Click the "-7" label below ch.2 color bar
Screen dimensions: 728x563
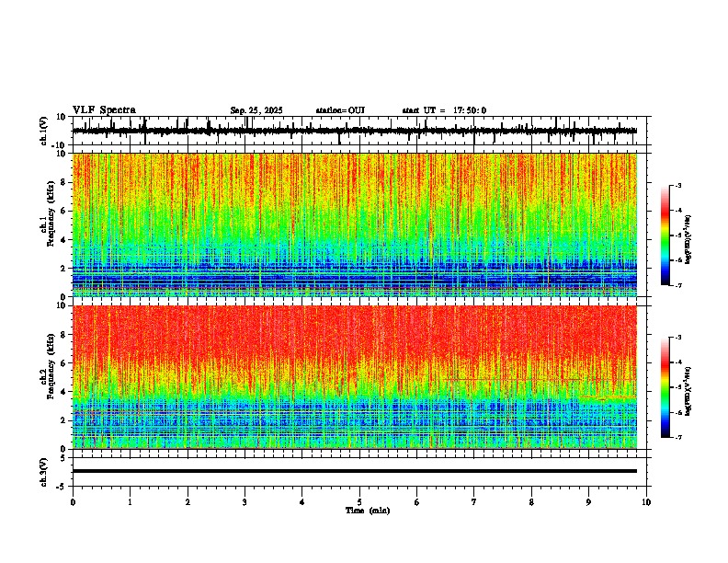677,437
